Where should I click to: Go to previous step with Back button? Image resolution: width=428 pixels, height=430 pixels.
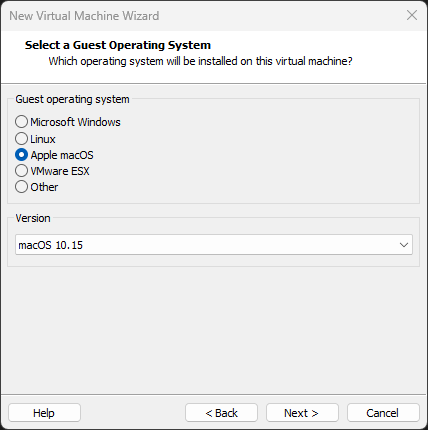point(221,413)
